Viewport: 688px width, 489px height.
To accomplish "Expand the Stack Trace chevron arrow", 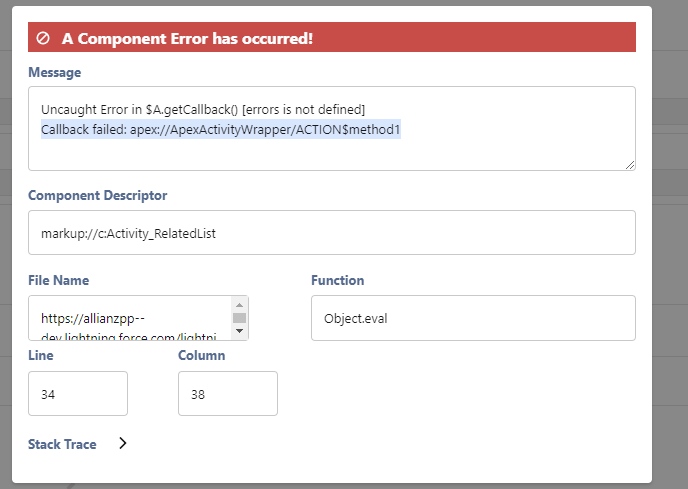I will [x=123, y=444].
